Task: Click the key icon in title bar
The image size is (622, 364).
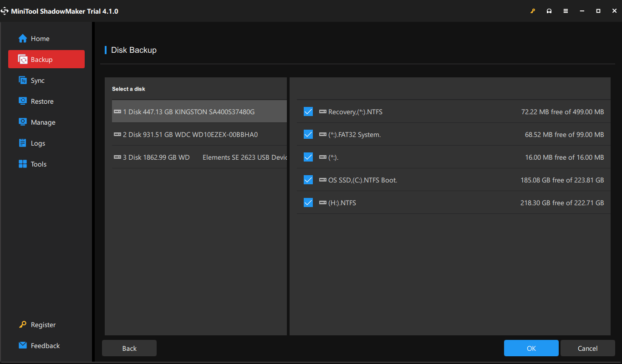Action: (x=533, y=11)
